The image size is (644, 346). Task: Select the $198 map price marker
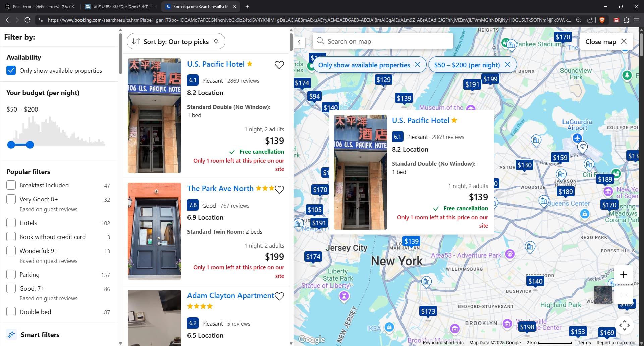pos(527,327)
